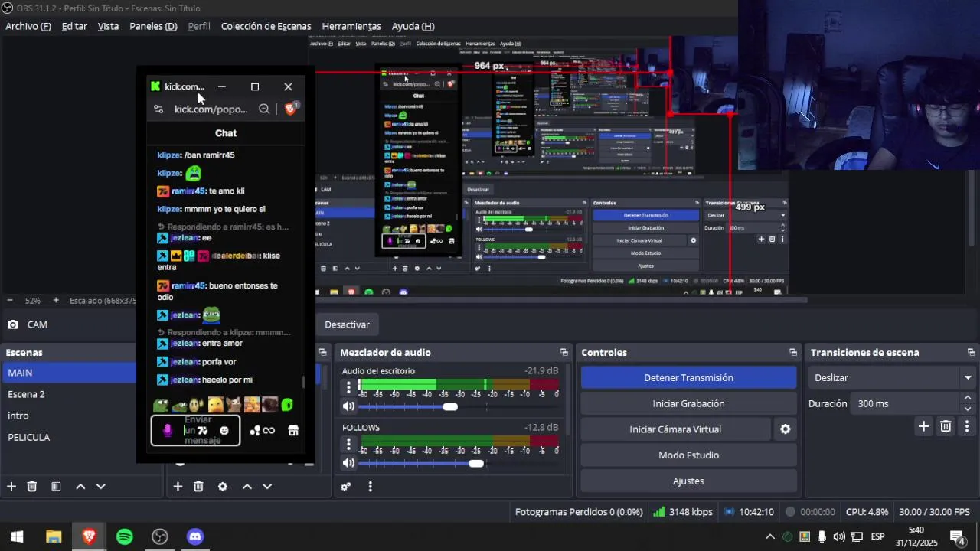The height and width of the screenshot is (551, 980).
Task: Mute Audio del escritorio speaker
Action: click(349, 406)
